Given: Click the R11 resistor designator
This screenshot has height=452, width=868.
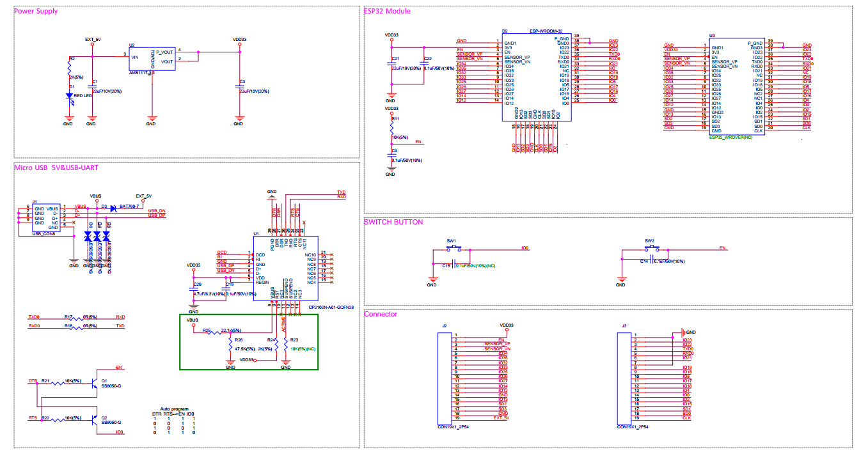Looking at the screenshot, I should coord(395,118).
